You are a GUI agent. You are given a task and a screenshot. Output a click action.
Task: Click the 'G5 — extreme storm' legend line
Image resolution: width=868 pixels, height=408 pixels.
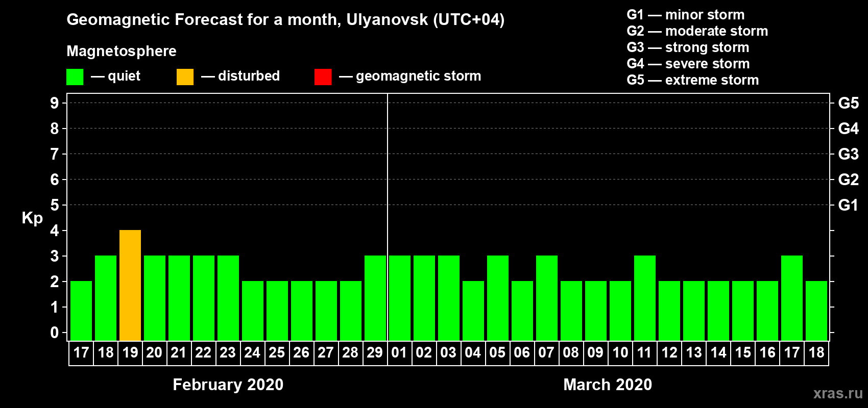pyautogui.click(x=693, y=80)
